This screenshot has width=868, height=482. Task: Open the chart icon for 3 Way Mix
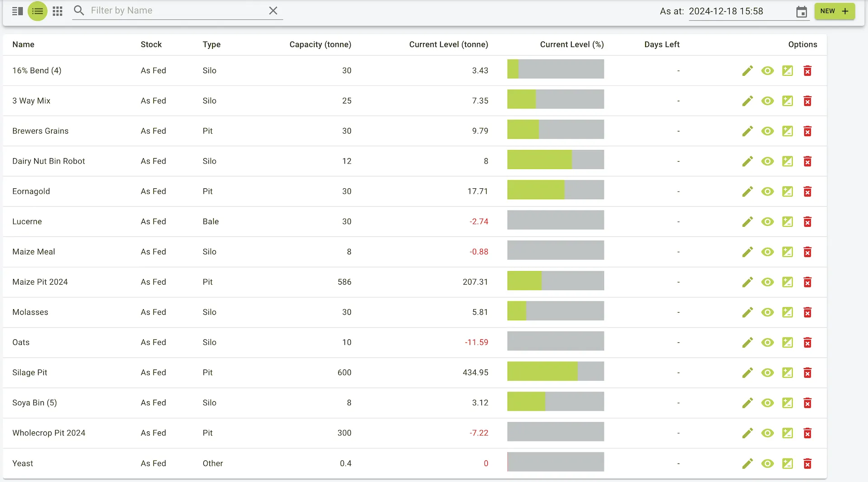tap(787, 101)
